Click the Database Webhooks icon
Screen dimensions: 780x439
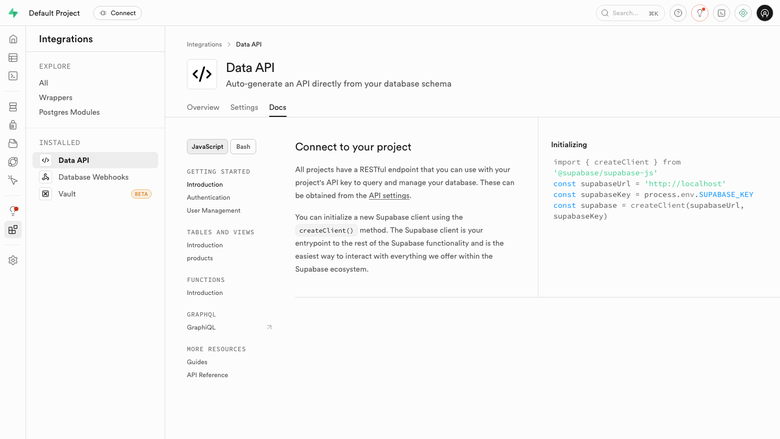point(45,177)
